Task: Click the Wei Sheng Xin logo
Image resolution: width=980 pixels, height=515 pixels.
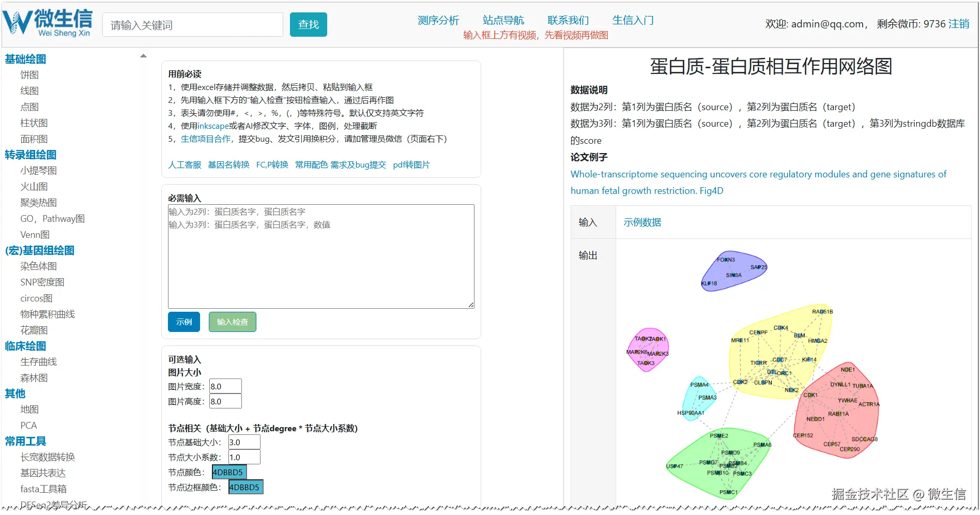Action: (48, 23)
